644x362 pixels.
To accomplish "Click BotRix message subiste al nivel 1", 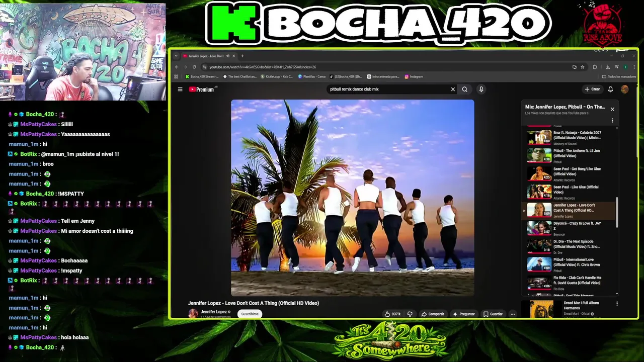I will 80,154.
